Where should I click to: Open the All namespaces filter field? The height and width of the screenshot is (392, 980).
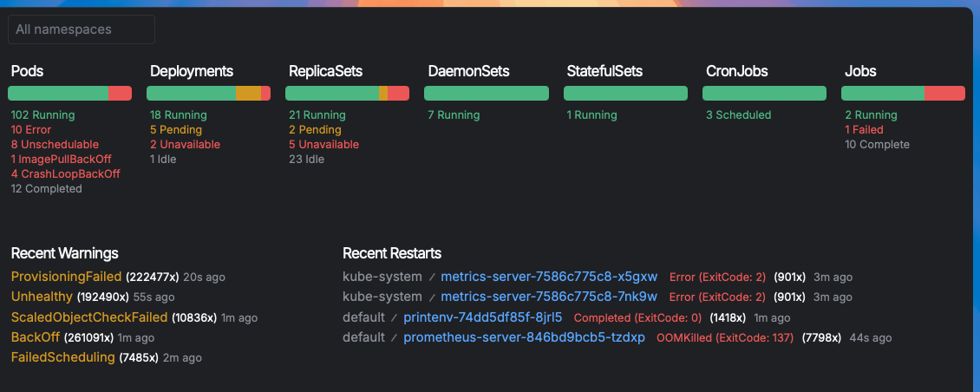pyautogui.click(x=82, y=29)
